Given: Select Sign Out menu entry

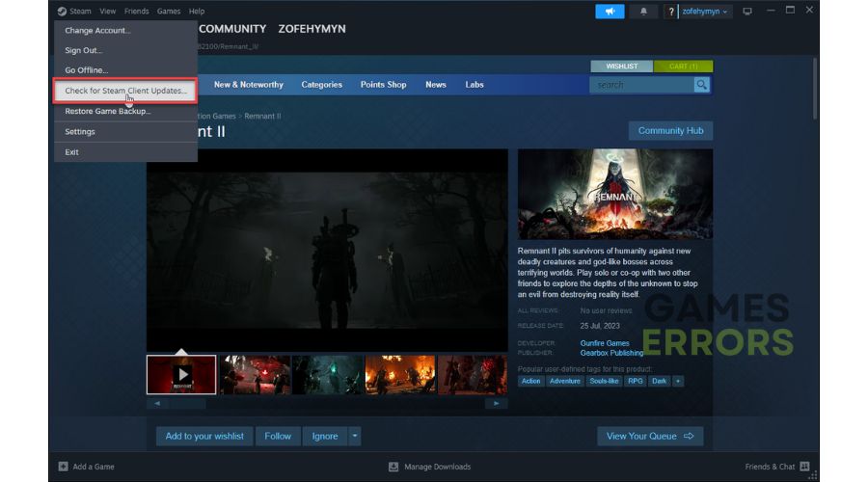Looking at the screenshot, I should click(125, 50).
